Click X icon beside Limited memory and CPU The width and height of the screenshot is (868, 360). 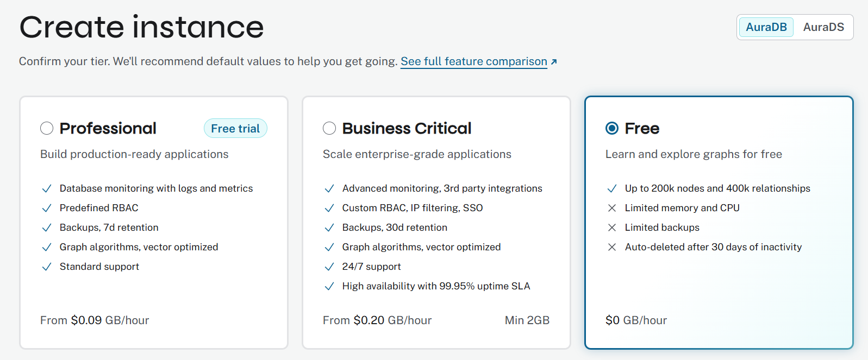pos(612,208)
